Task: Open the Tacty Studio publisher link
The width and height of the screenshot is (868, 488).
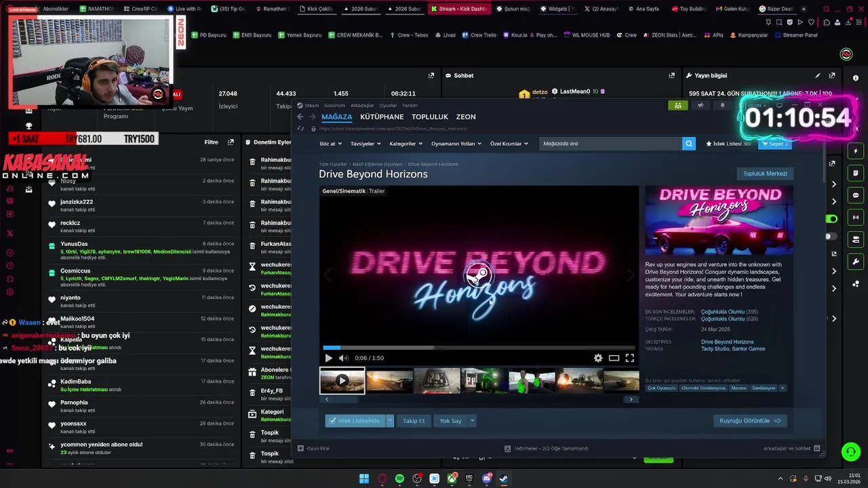Action: pos(715,349)
